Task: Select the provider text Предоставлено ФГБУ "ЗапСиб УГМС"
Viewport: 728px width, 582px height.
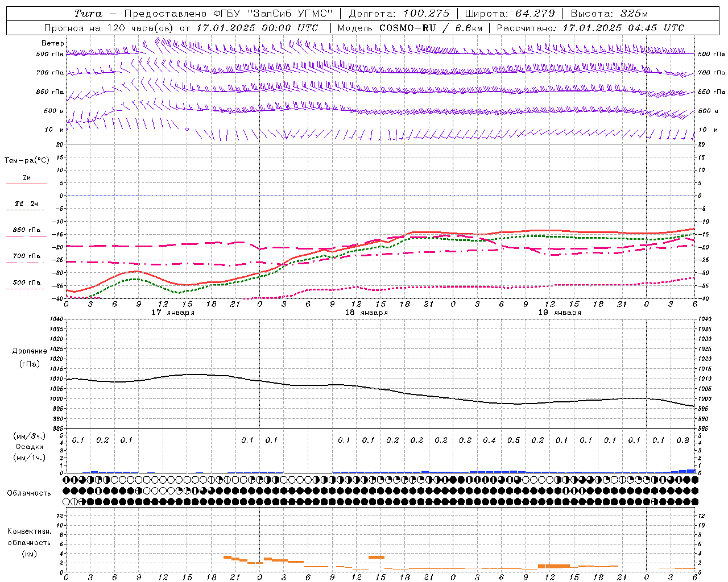Action: [228, 14]
